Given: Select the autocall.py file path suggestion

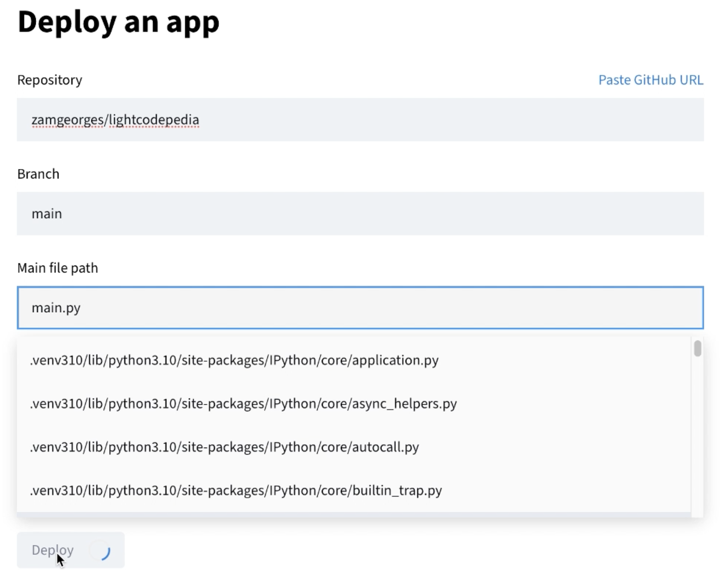Looking at the screenshot, I should (x=224, y=446).
